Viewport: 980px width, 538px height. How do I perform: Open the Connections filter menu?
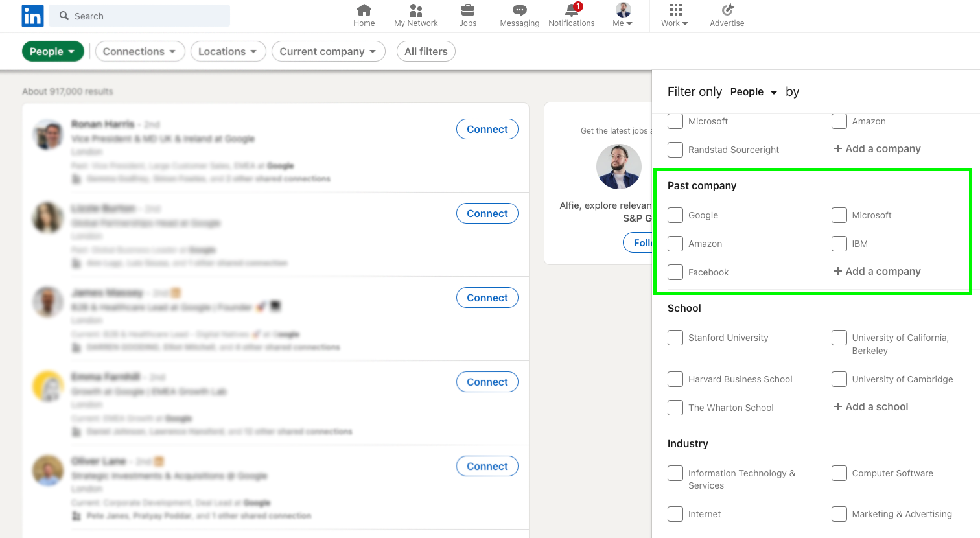140,51
